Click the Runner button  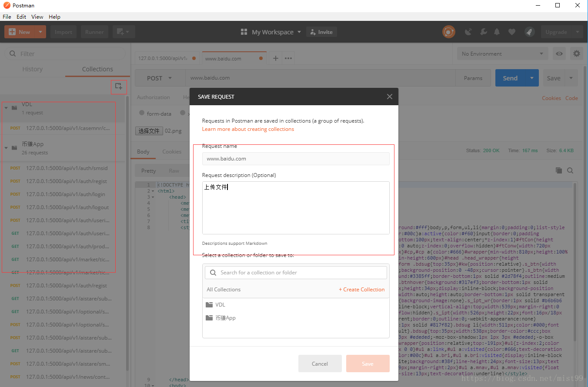tap(94, 32)
